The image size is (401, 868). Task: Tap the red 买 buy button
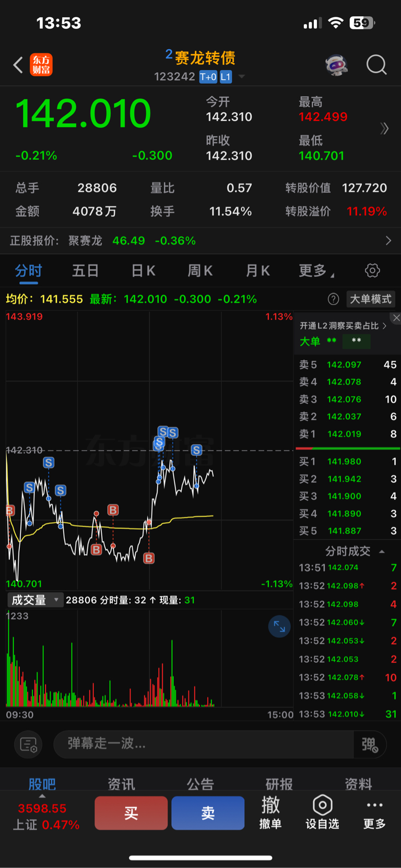coord(131,813)
